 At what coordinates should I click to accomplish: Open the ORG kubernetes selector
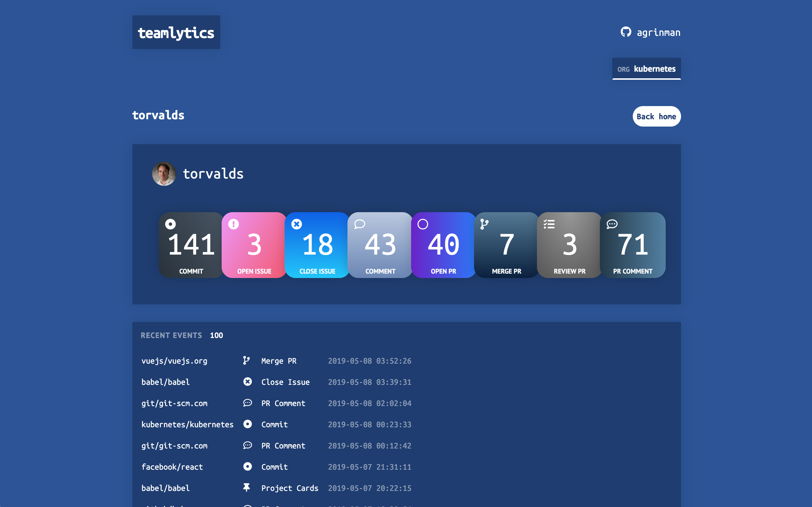(x=646, y=68)
